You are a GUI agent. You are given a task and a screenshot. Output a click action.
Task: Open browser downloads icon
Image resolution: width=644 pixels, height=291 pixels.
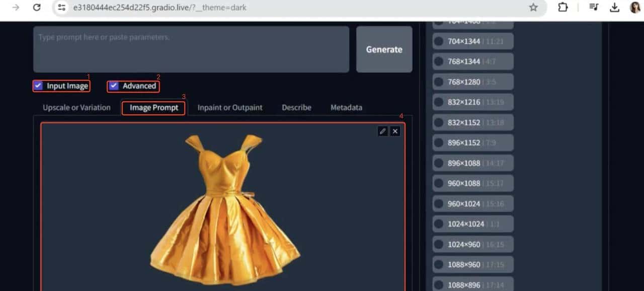pos(614,8)
